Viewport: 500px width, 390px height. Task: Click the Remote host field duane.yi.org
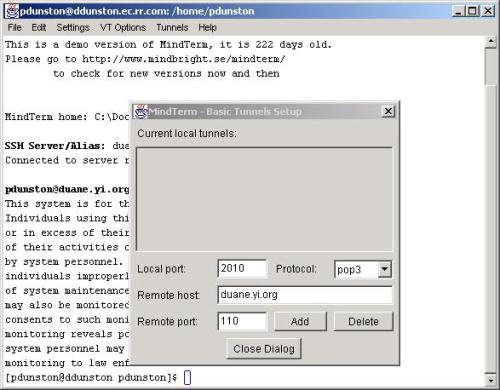pos(305,295)
